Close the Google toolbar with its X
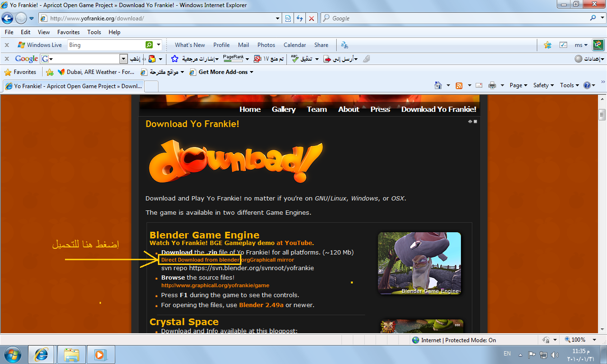Screen dimensions: 607x364 [7, 59]
